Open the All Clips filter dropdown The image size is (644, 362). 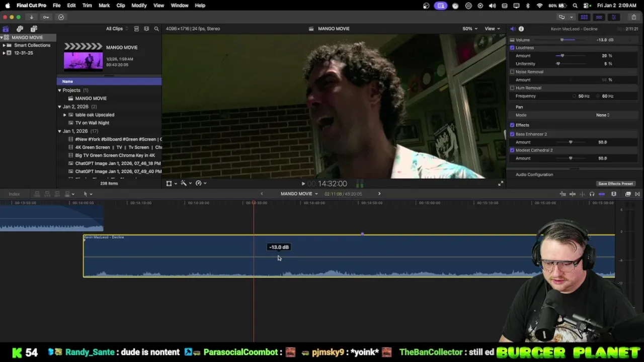(117, 29)
